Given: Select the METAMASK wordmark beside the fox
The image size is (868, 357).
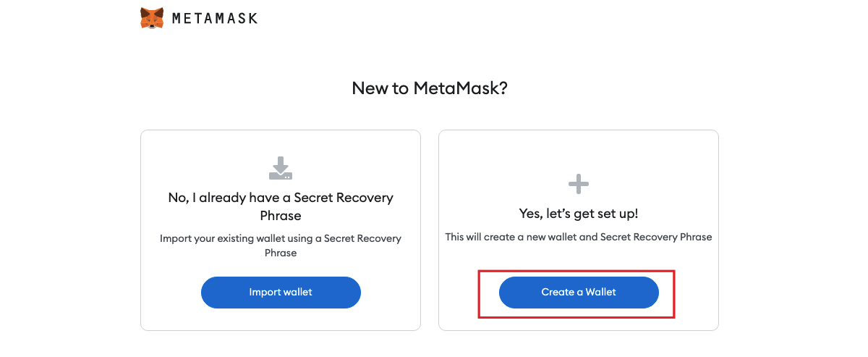Looking at the screenshot, I should 215,19.
